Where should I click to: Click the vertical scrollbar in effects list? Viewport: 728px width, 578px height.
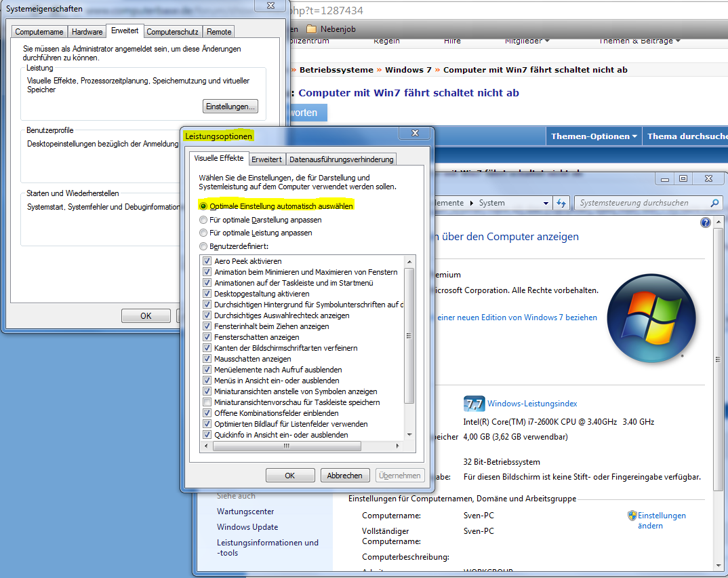pyautogui.click(x=409, y=335)
